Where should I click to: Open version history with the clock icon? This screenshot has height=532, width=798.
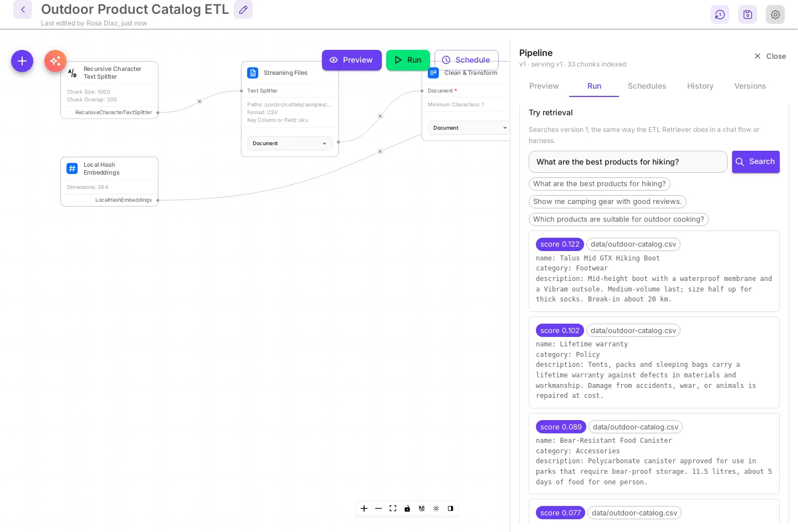[720, 14]
